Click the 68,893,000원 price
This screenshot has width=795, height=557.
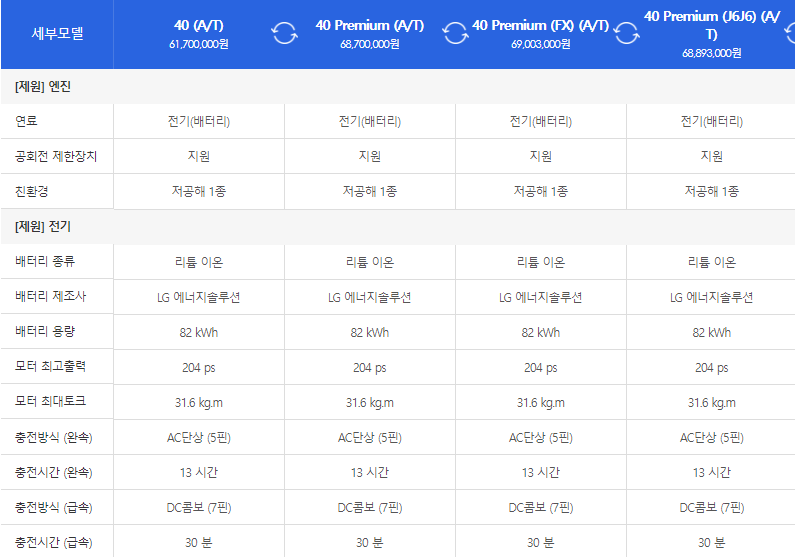coord(712,53)
